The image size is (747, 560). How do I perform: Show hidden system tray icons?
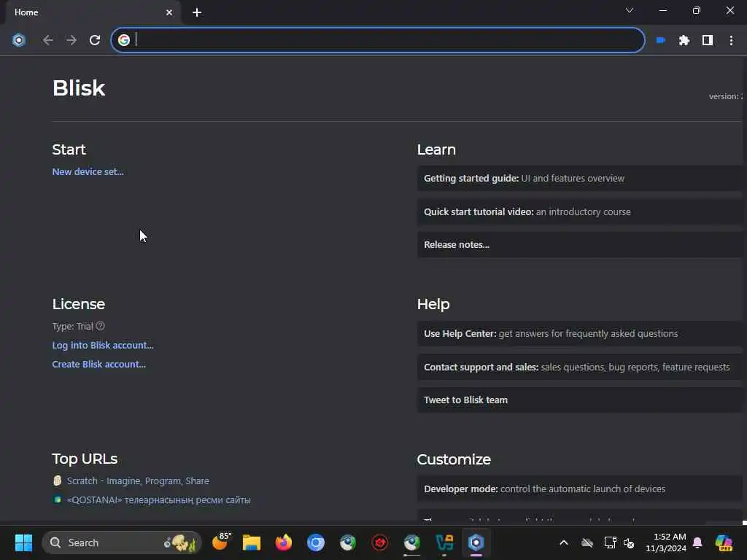click(564, 542)
